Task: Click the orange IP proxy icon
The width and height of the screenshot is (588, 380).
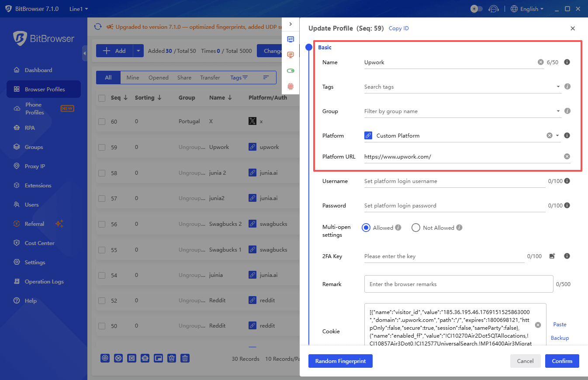Action: pos(291,55)
